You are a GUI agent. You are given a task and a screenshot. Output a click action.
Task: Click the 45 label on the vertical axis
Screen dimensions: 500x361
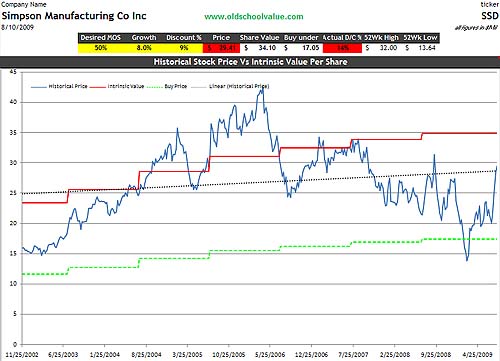click(13, 72)
